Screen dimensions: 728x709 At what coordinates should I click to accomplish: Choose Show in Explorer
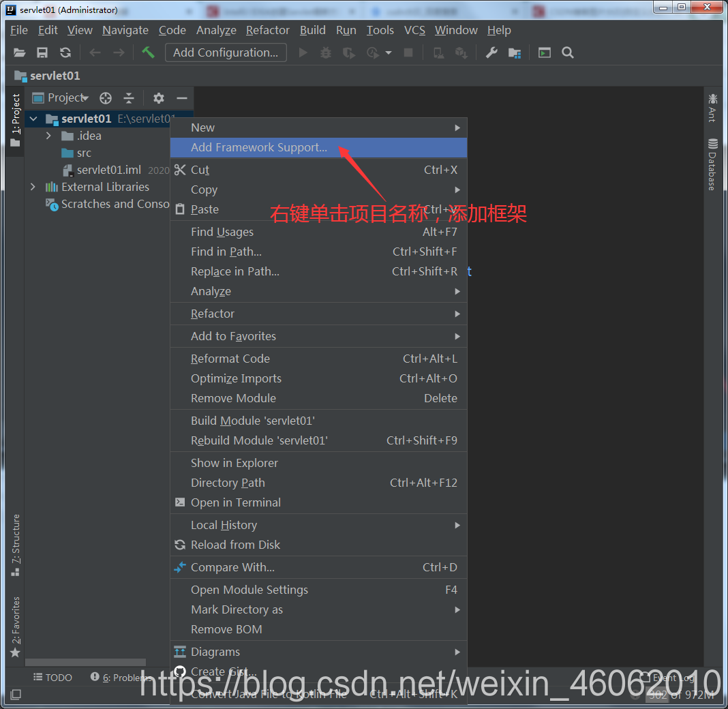[318, 463]
